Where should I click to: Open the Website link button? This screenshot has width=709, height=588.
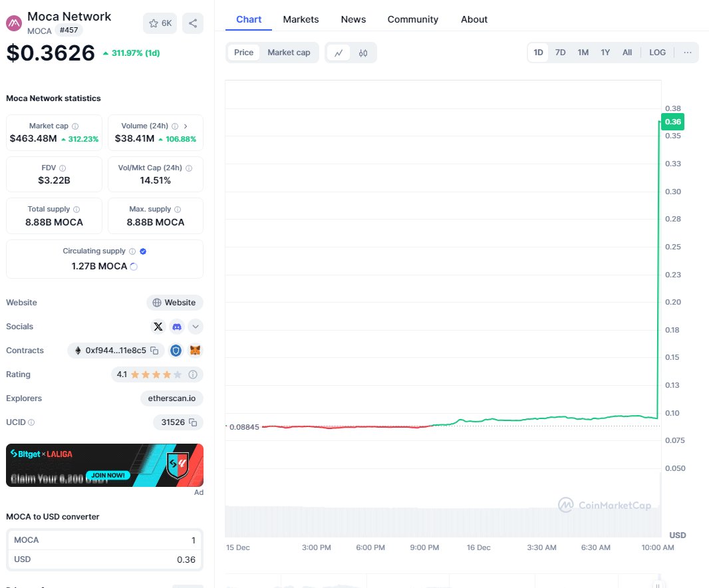[174, 303]
